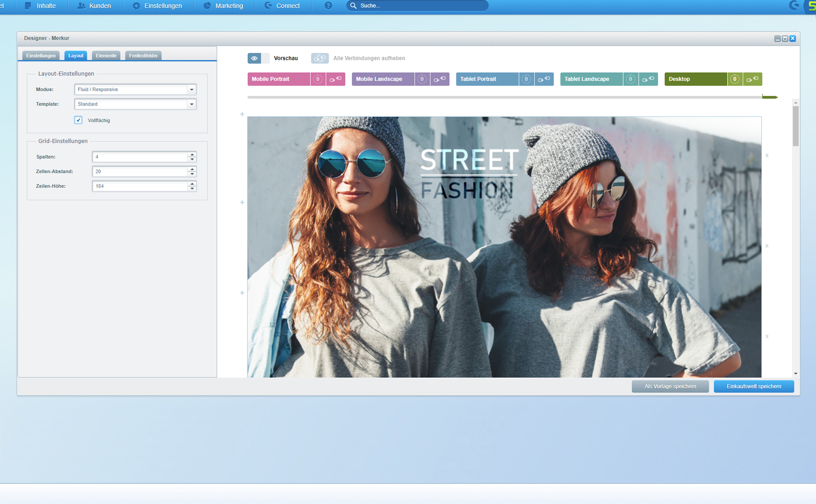This screenshot has height=504, width=816.
Task: Click the link icon on Tablet Portrait
Action: (x=544, y=79)
